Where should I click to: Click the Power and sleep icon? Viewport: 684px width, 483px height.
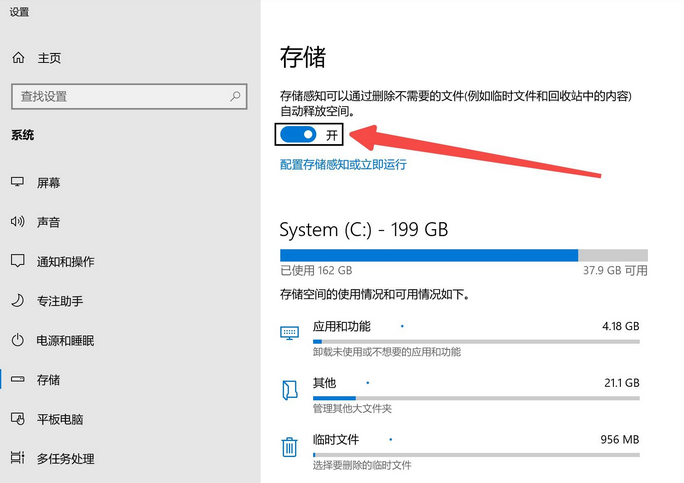click(x=18, y=340)
